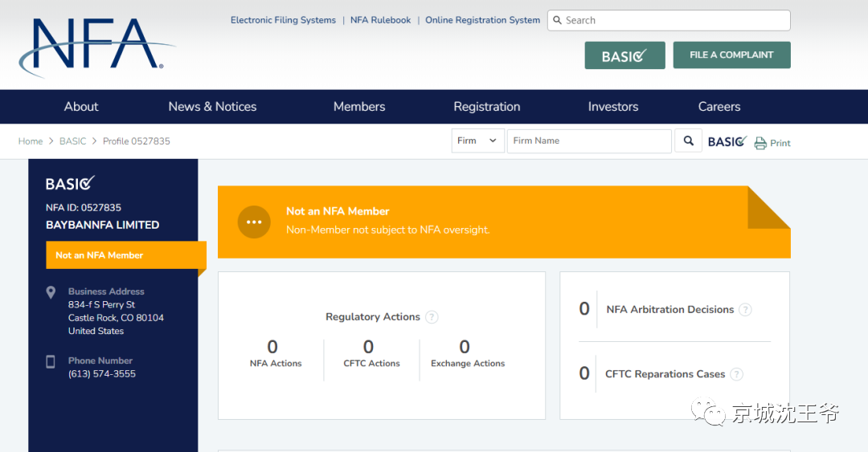Open help icon beside NFA Arbitration Decisions
This screenshot has width=868, height=452.
click(x=746, y=310)
